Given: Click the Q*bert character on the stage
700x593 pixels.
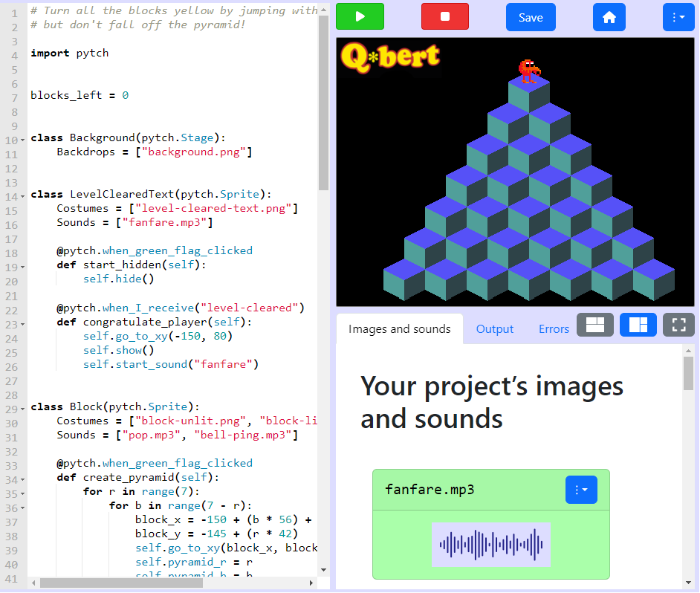Looking at the screenshot, I should coord(529,71).
